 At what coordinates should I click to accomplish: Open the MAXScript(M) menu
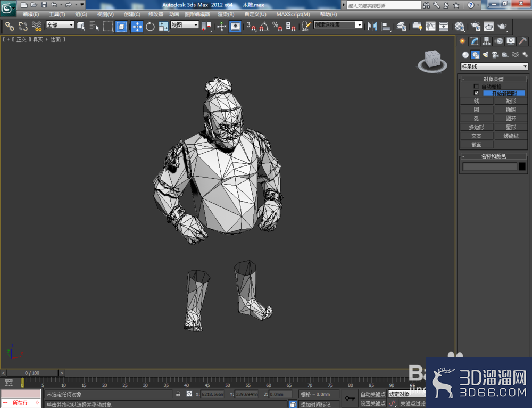tap(293, 14)
